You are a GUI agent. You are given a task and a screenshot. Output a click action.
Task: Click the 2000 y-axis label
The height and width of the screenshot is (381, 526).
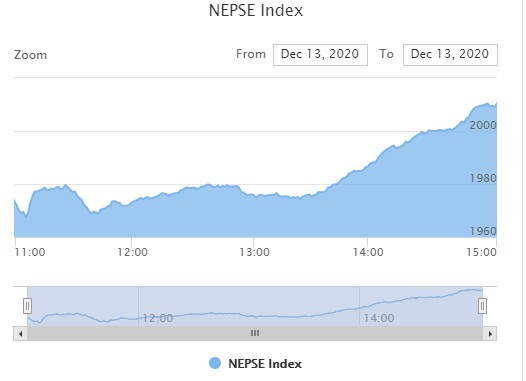tap(483, 125)
